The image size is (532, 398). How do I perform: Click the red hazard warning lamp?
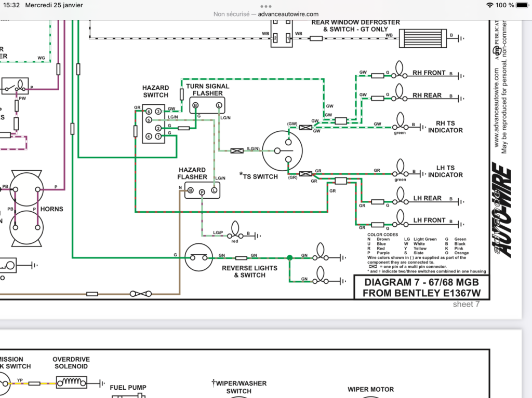(235, 230)
